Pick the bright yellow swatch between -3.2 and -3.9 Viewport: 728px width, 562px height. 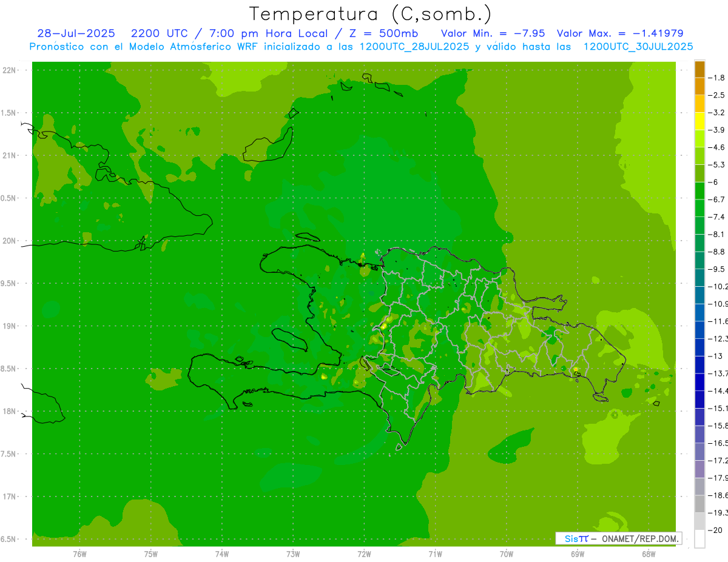700,121
